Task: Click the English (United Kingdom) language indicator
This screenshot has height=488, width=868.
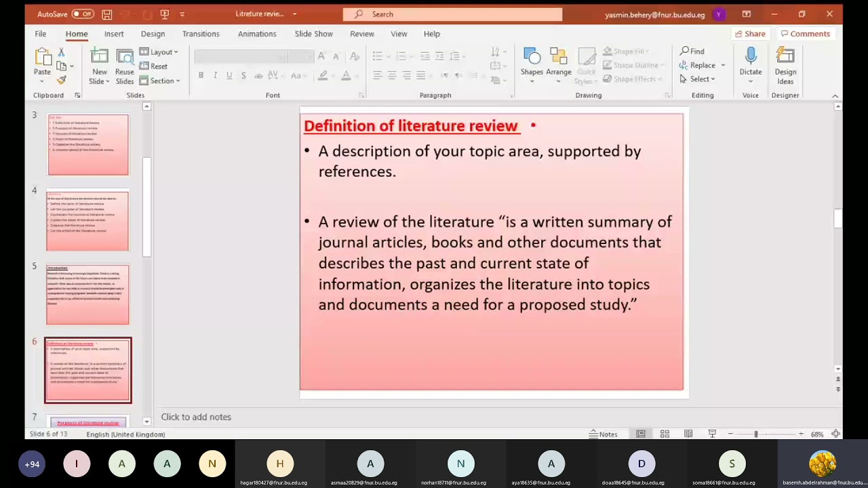Action: 125,434
